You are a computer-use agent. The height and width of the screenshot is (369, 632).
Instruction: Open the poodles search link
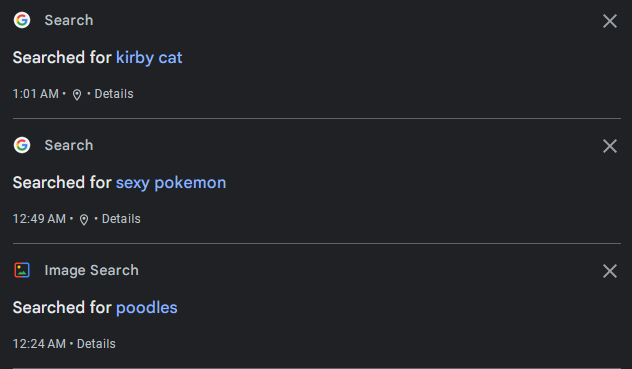point(147,308)
